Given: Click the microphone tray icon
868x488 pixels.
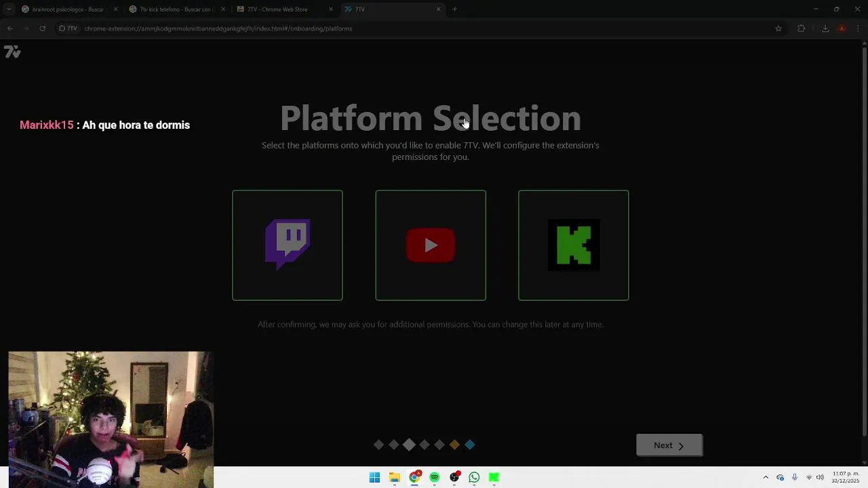Looking at the screenshot, I should pos(795,477).
